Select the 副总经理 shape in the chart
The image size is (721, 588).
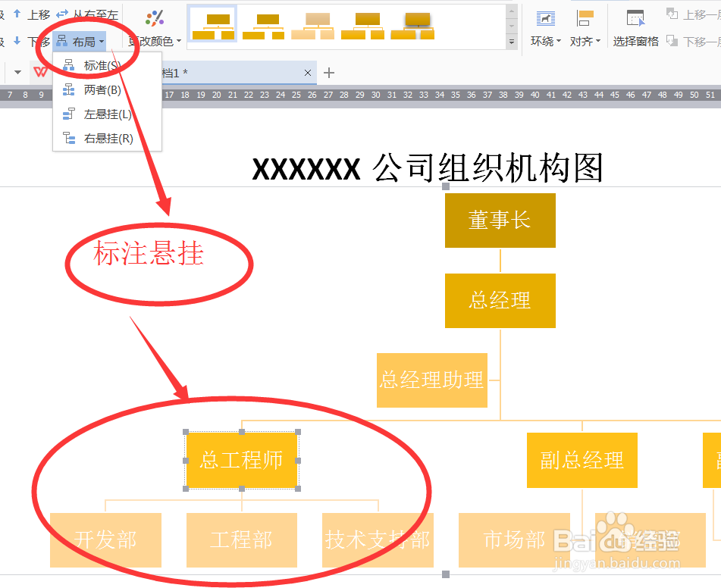pyautogui.click(x=582, y=460)
